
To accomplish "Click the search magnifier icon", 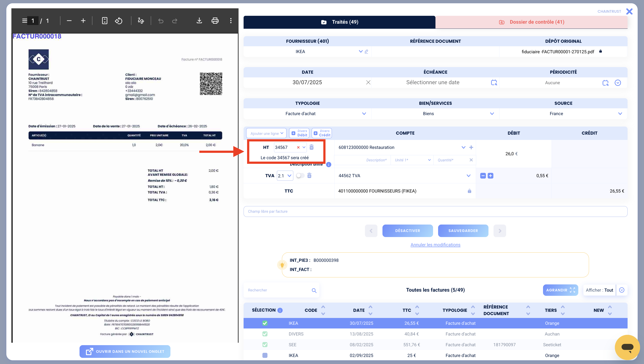I will (314, 290).
